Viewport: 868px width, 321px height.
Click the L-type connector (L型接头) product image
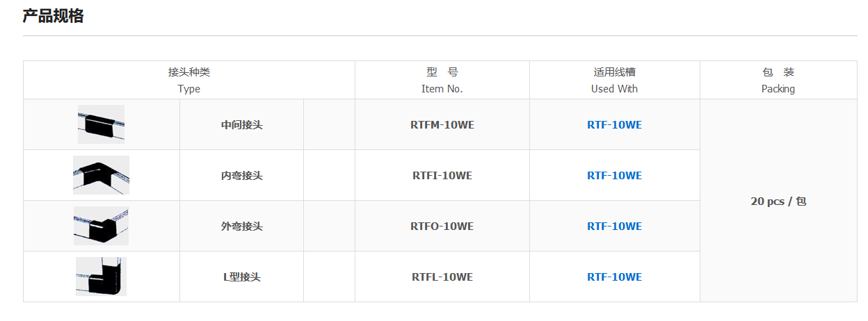pos(101,277)
